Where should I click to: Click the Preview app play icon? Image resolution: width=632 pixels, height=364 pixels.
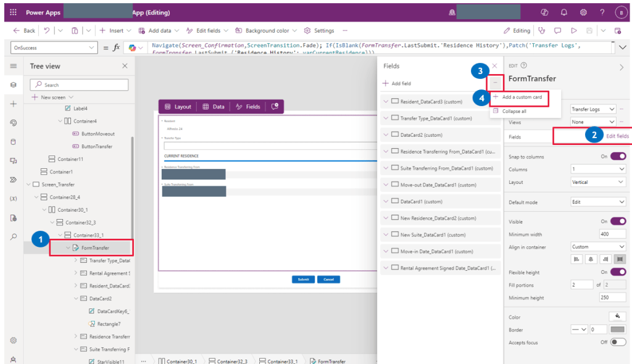[x=574, y=30]
